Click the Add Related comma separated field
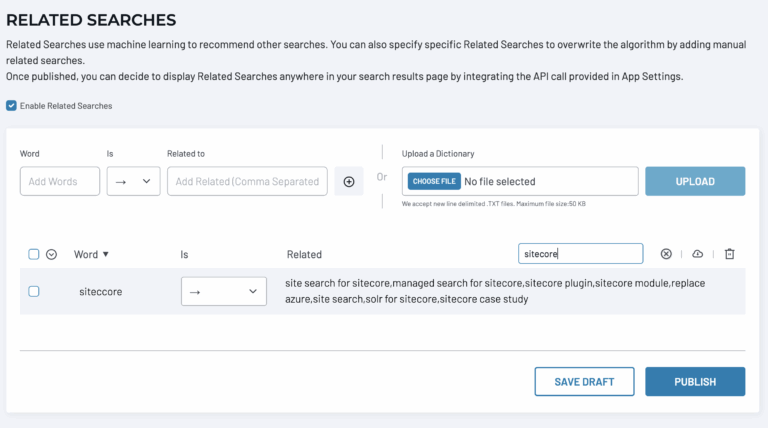The height and width of the screenshot is (428, 768). (247, 181)
